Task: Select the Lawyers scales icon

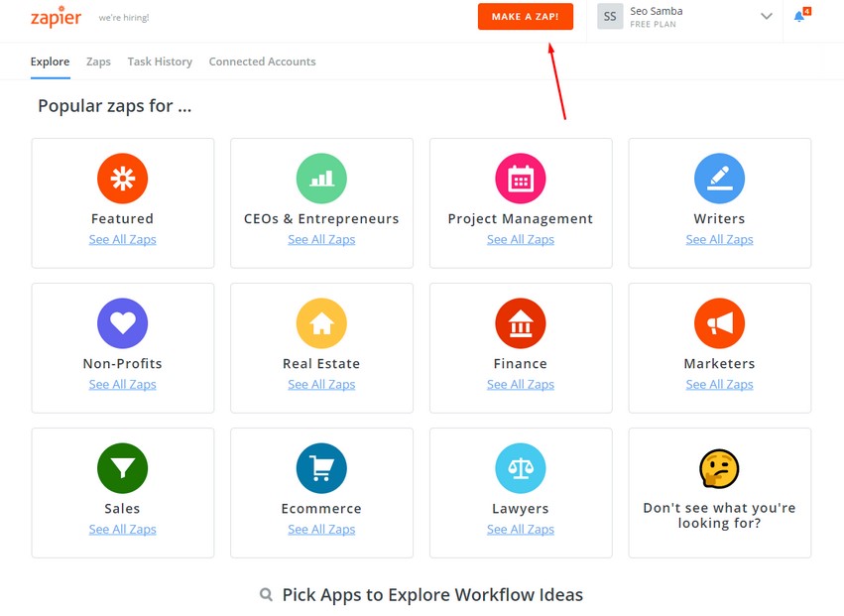Action: click(521, 468)
